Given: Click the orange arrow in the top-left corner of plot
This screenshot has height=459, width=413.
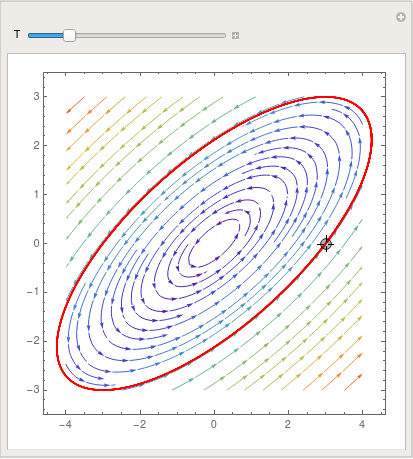Looking at the screenshot, I should (x=75, y=105).
